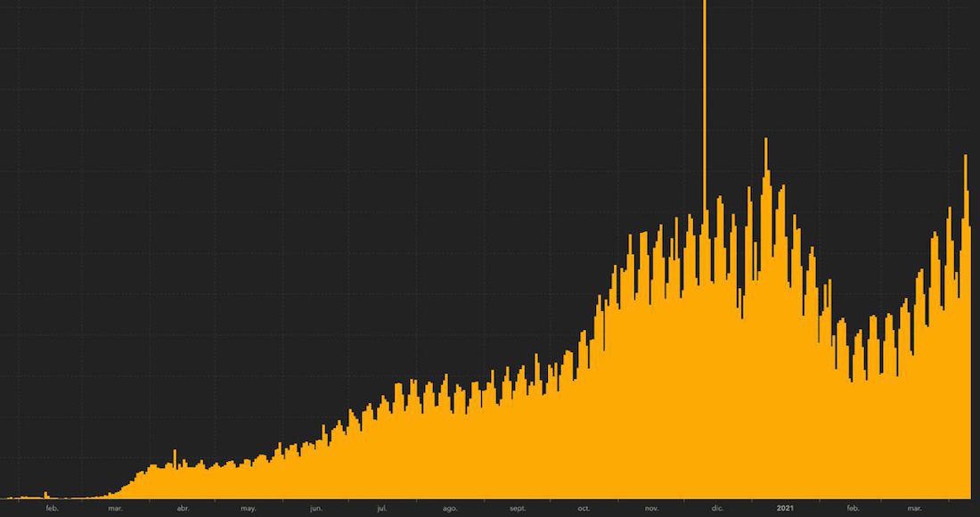
Task: Select the small isolated spike above first "feb."
Action: tap(45, 495)
